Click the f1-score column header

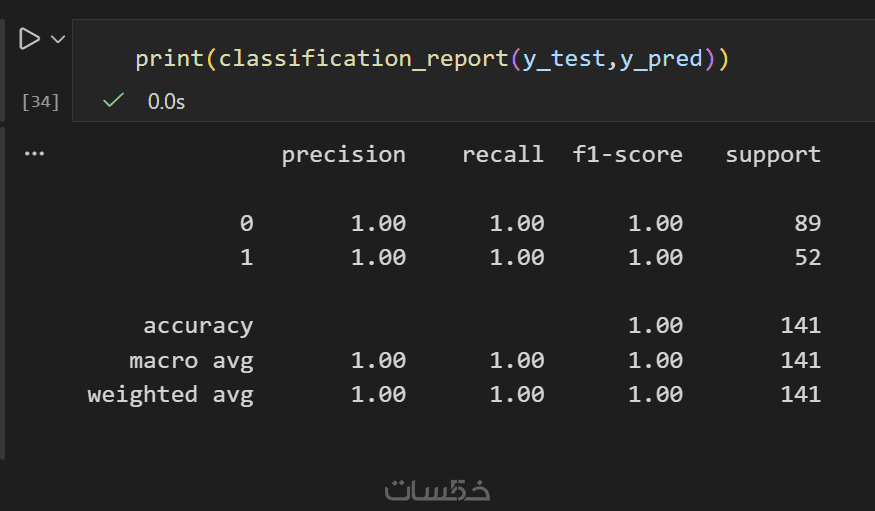[627, 154]
